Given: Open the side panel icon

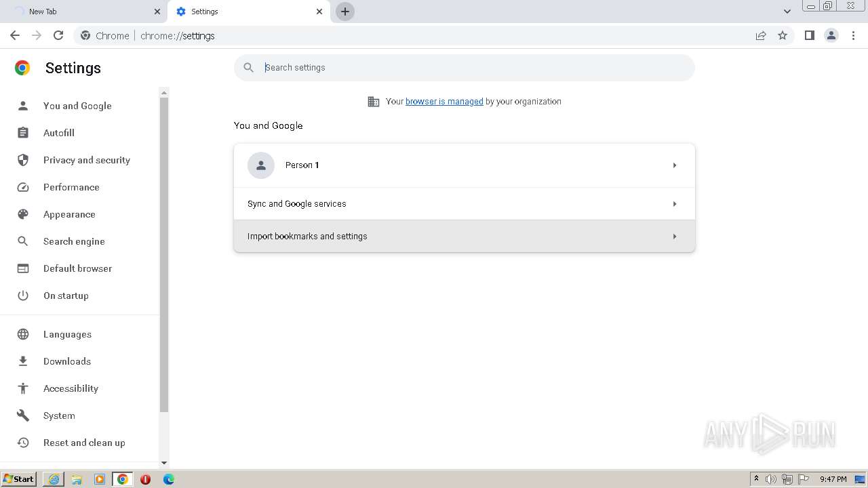Looking at the screenshot, I should (809, 35).
